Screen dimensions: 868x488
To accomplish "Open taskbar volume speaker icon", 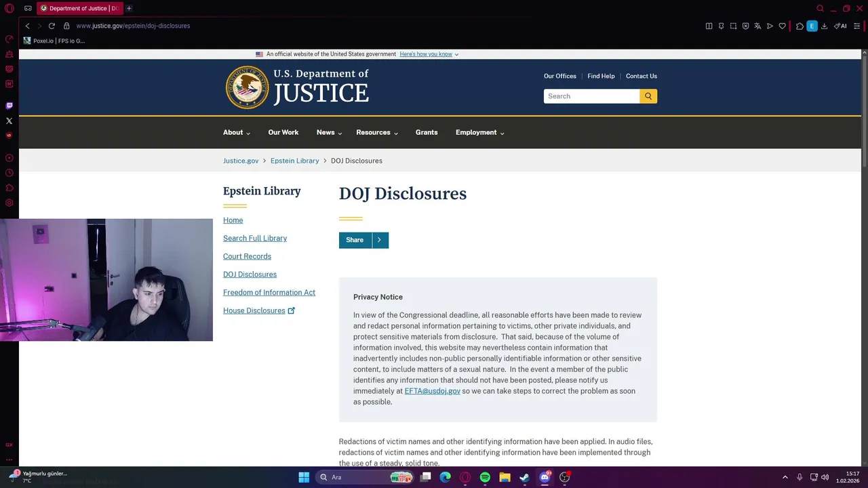I will pos(825,477).
